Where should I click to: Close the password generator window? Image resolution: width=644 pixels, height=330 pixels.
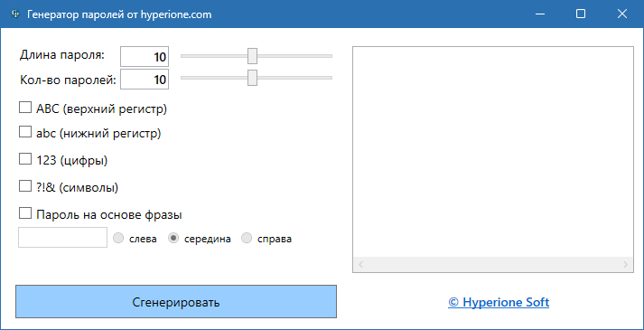pos(621,14)
